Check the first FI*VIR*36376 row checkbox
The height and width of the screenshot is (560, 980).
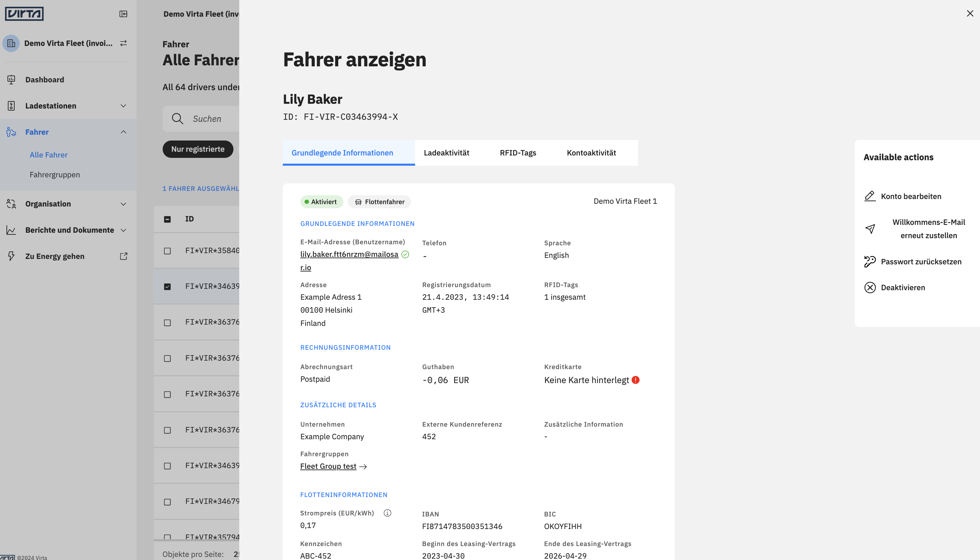tap(167, 323)
